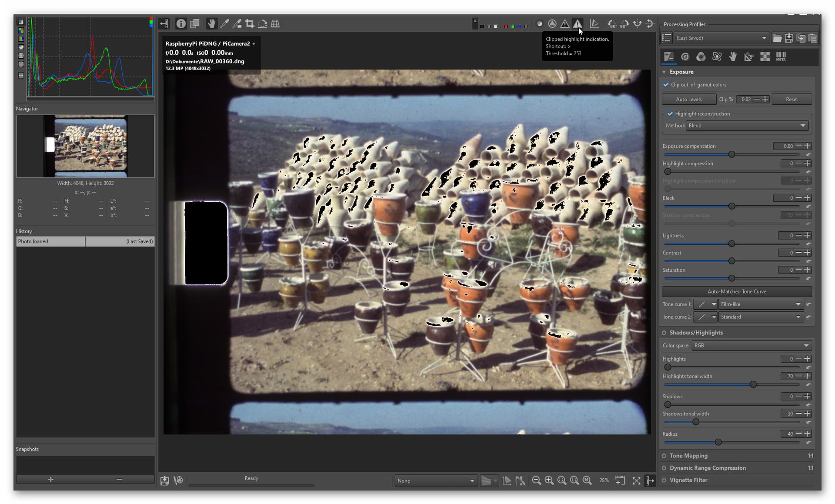
Task: Open Tone curve 1 curve type selector
Action: pos(705,304)
